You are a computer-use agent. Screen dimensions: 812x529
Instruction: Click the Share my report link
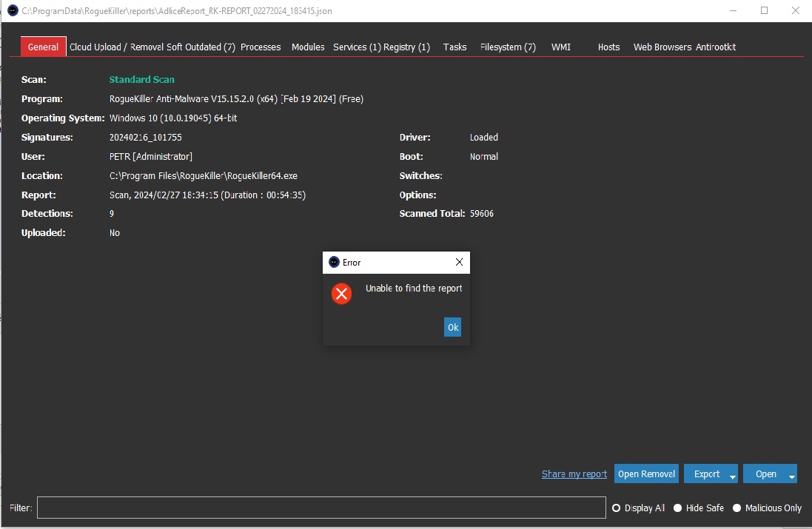tap(574, 474)
